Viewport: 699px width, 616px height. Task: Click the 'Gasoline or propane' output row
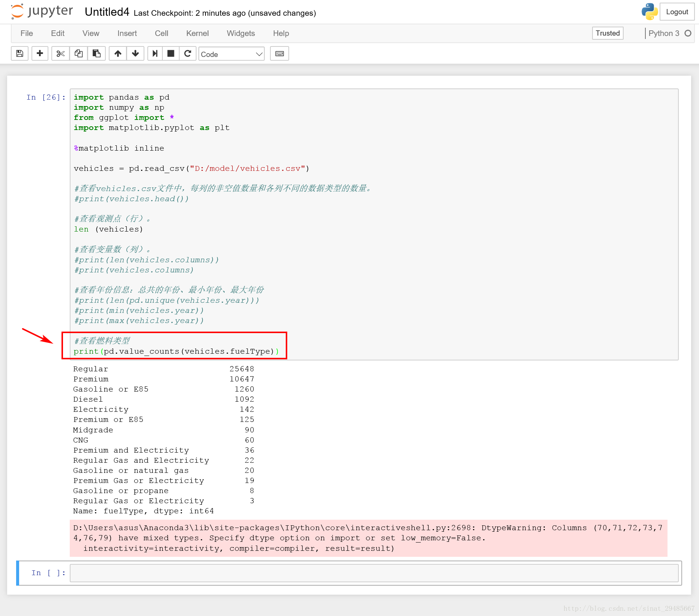pos(163,491)
